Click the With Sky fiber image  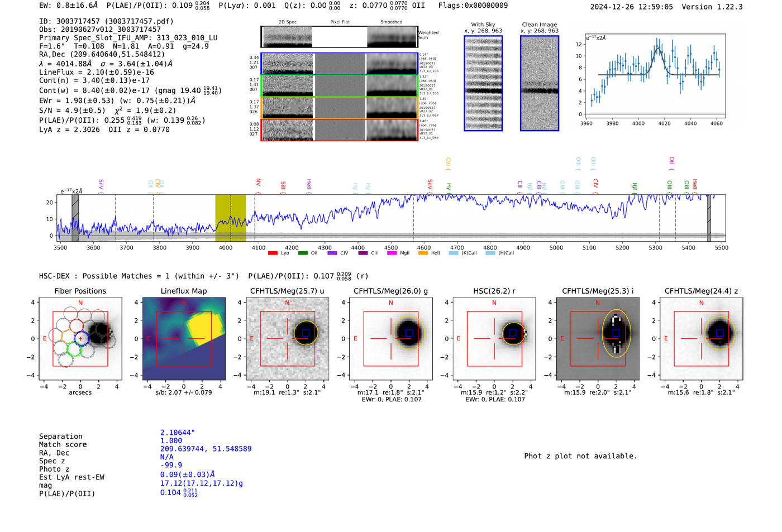coord(483,83)
